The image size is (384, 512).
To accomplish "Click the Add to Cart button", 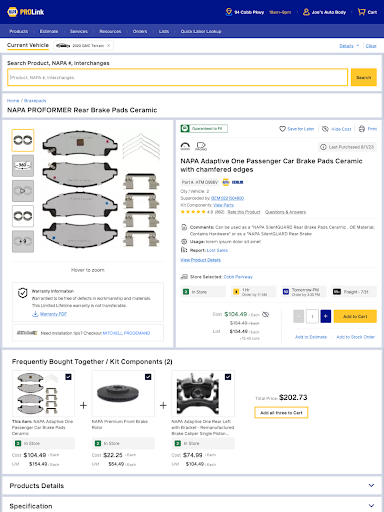I will point(355,316).
